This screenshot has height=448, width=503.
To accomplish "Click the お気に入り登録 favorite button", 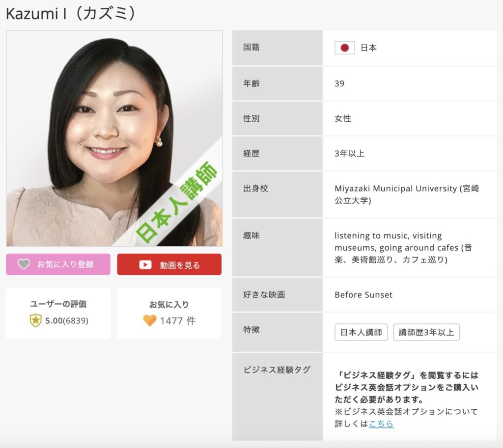I will pyautogui.click(x=58, y=264).
